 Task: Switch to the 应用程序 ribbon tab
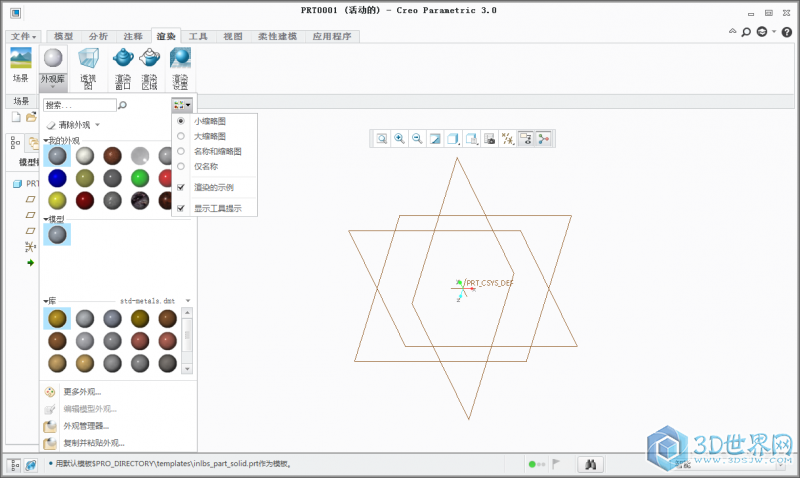point(332,36)
